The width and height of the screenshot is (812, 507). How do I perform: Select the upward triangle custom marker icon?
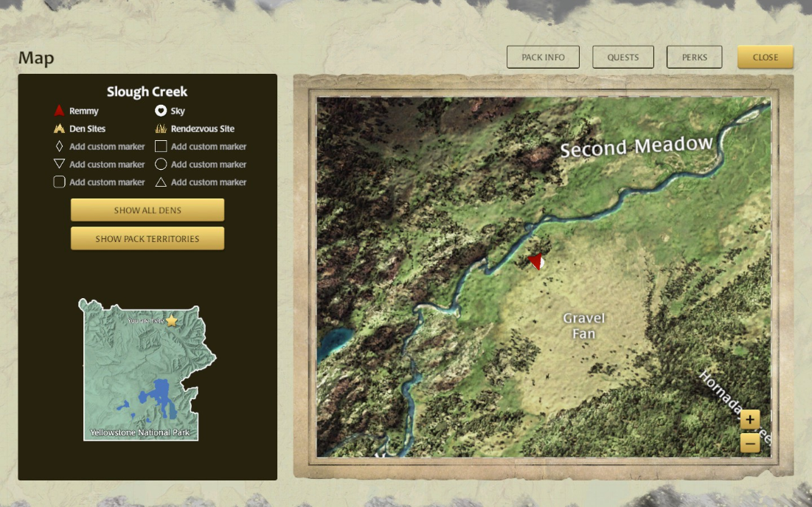(x=161, y=182)
